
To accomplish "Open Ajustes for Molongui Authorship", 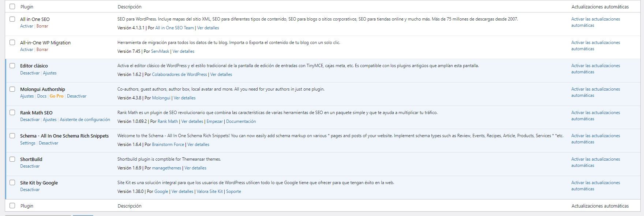I will 27,96.
